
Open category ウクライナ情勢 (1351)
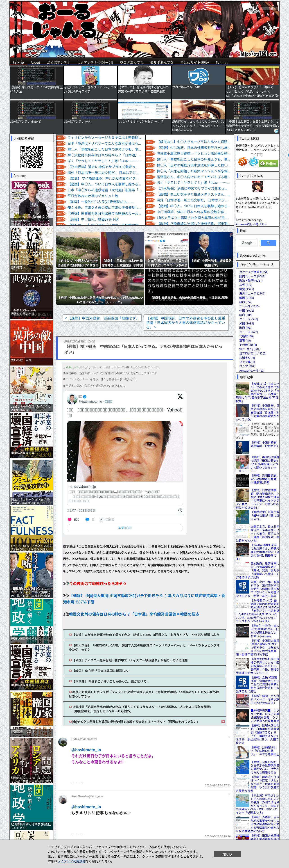tap(254, 272)
